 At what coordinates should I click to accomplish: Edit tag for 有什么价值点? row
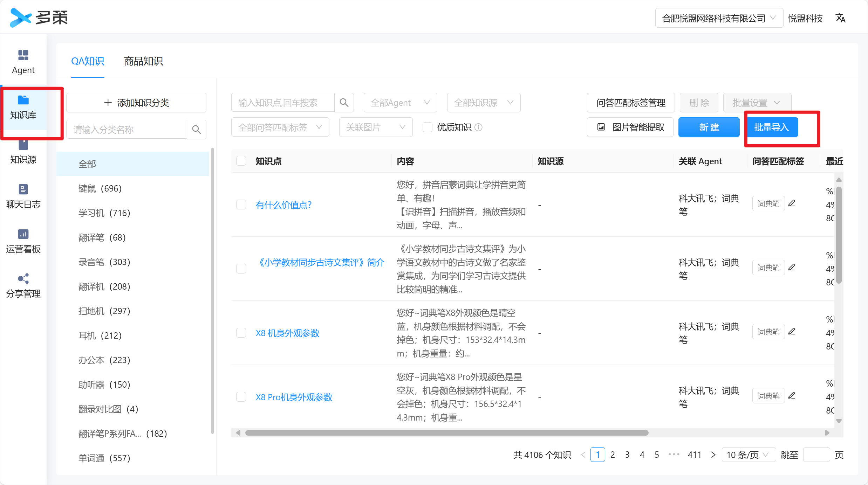pos(792,203)
